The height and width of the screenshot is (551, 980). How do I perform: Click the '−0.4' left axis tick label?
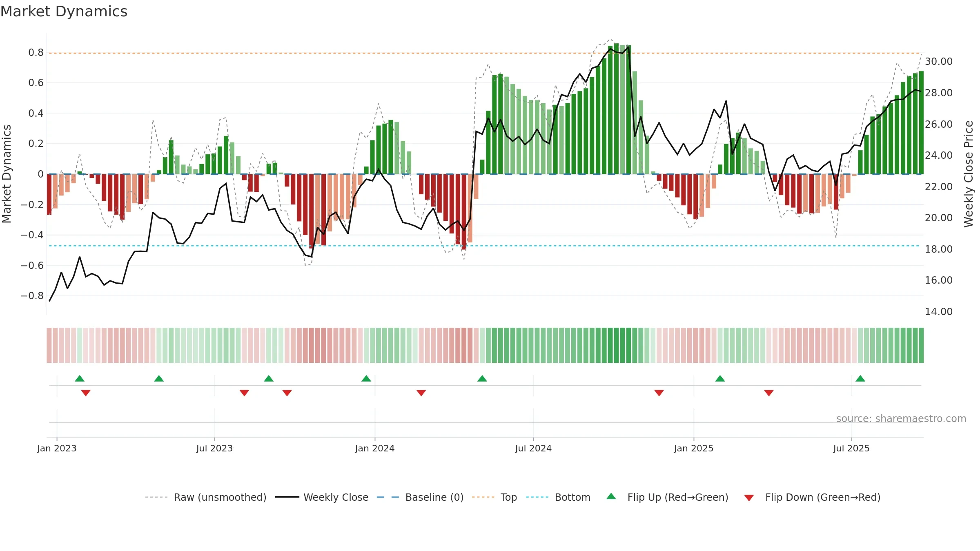(32, 235)
